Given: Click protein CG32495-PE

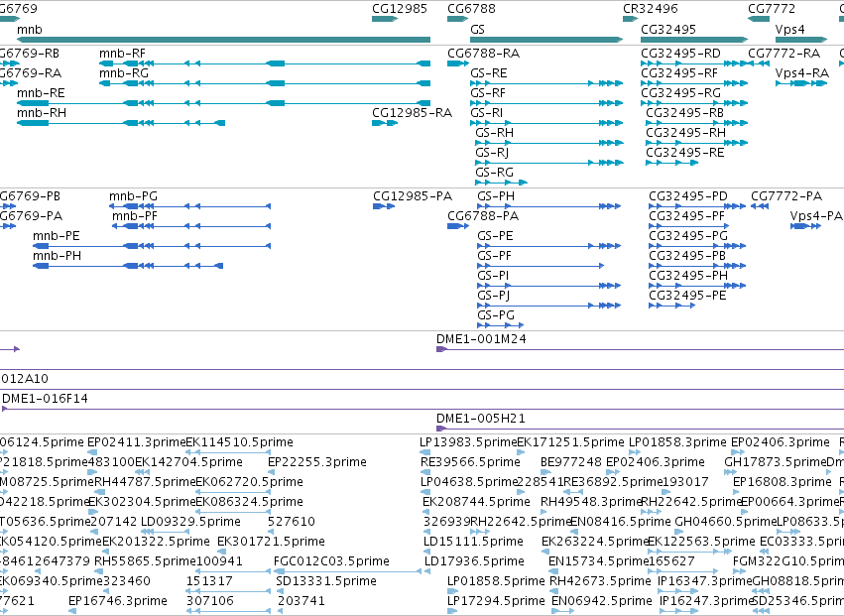Looking at the screenshot, I should tap(671, 306).
